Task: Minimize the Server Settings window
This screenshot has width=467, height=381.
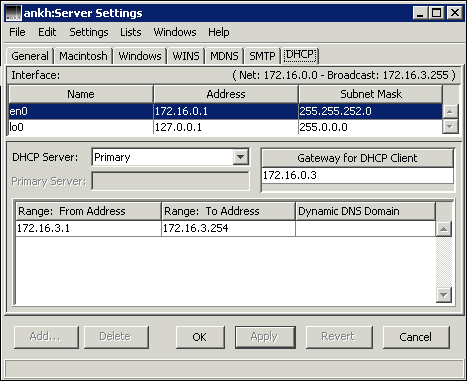Action: [x=420, y=13]
